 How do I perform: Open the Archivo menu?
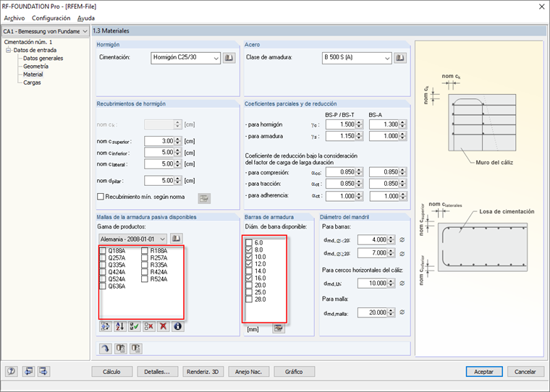tap(14, 18)
